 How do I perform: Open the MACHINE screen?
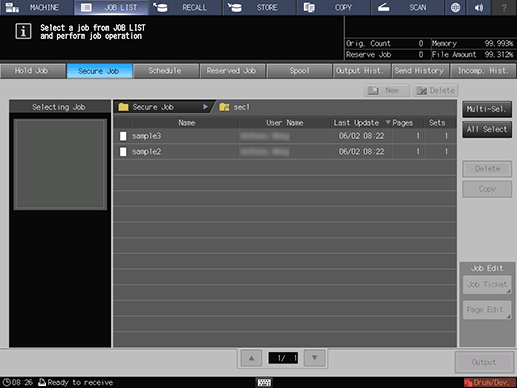[x=37, y=7]
